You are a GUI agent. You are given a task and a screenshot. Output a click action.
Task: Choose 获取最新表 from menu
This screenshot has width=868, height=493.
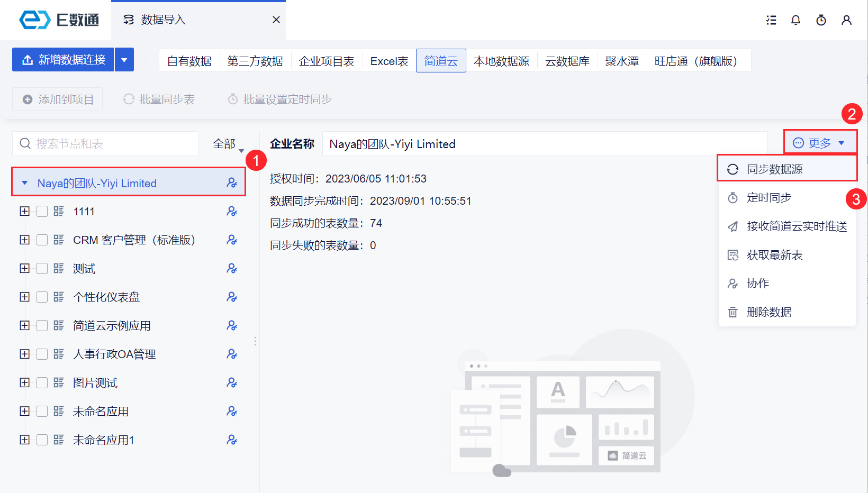(787, 255)
